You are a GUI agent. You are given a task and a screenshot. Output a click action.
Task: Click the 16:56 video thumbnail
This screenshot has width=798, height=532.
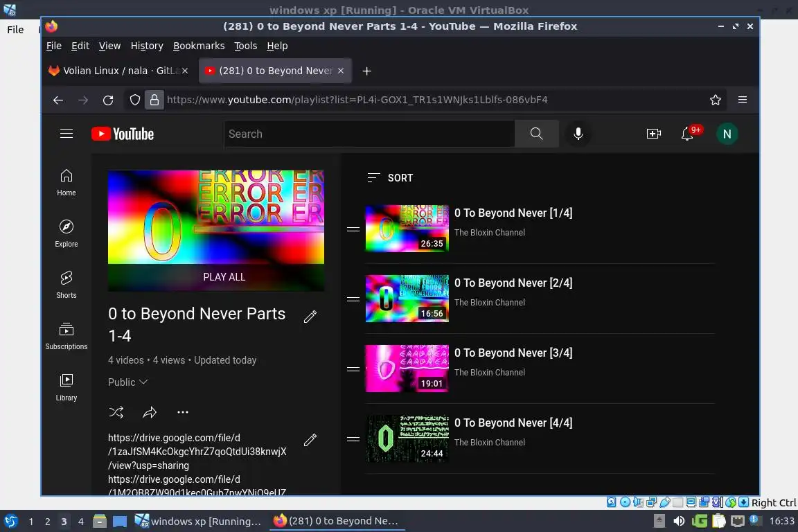click(x=407, y=299)
